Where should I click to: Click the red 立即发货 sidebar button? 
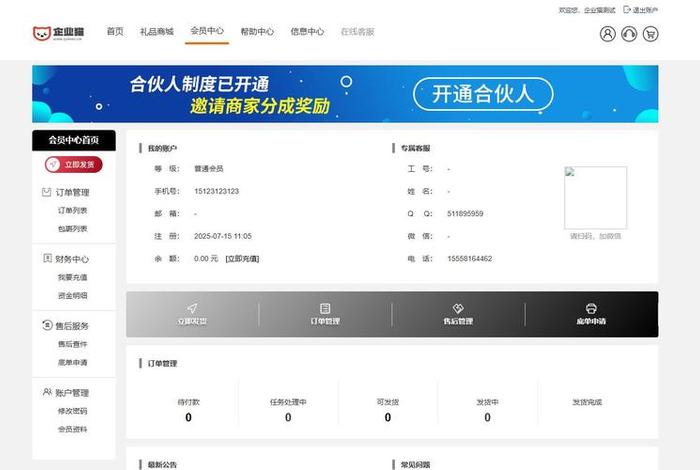coord(74,165)
